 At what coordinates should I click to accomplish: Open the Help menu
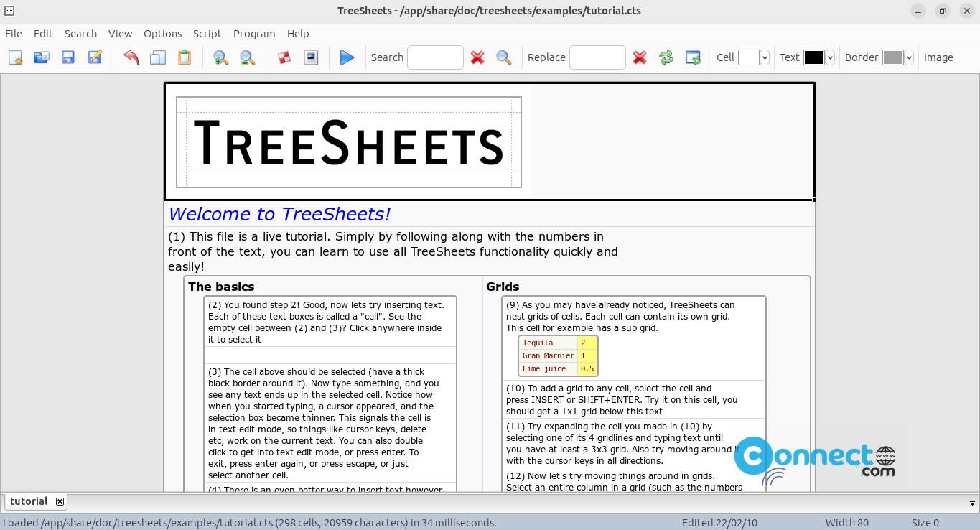[x=298, y=34]
